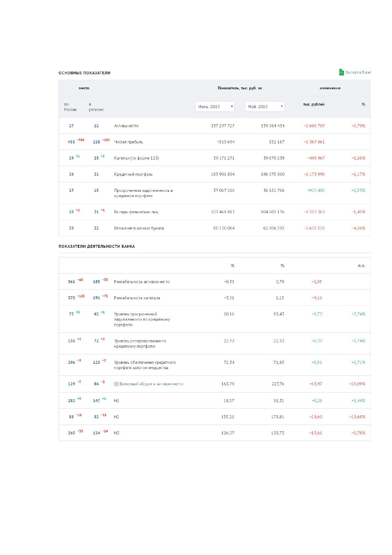Open rank 455 for Чистая прибыль
Screen dimensions: 392x555
(x=71, y=142)
